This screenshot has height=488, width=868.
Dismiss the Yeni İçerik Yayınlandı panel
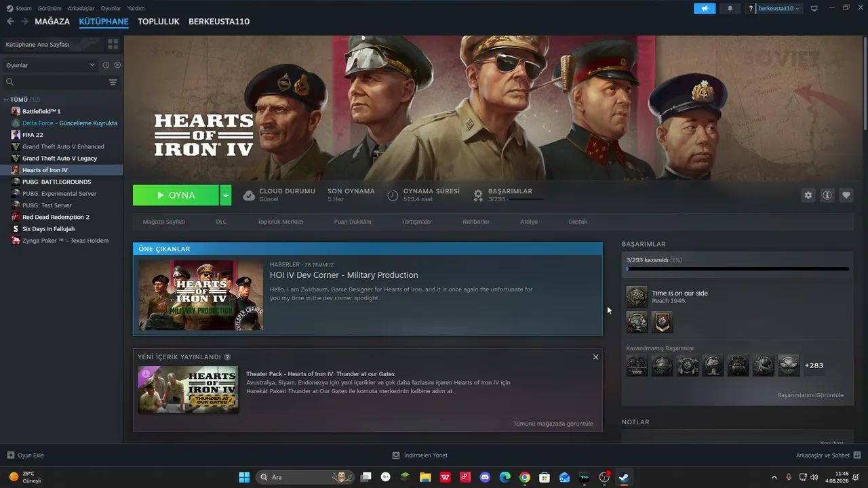point(595,357)
